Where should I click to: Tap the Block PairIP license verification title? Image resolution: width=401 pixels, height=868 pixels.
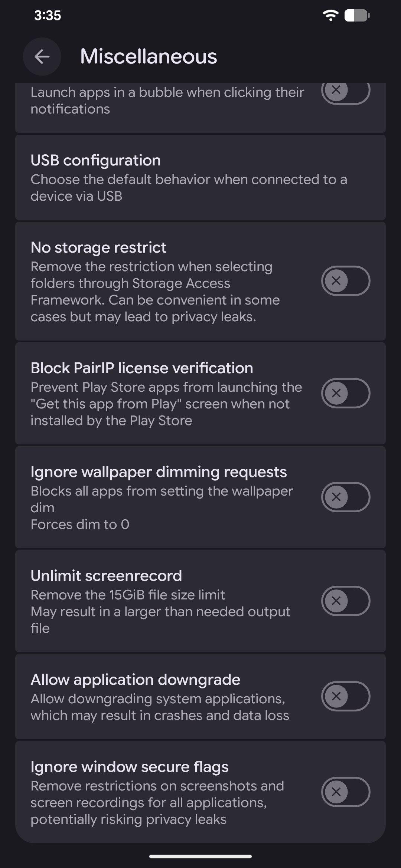click(142, 368)
